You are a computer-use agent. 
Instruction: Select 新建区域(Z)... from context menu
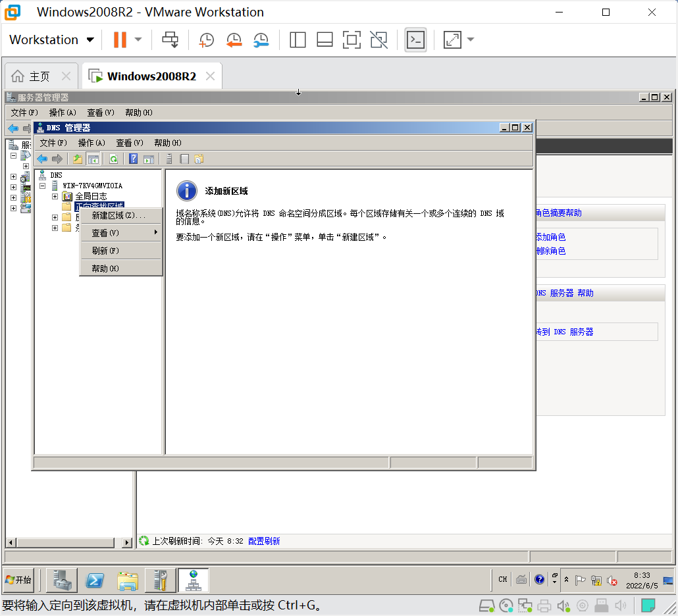click(121, 215)
